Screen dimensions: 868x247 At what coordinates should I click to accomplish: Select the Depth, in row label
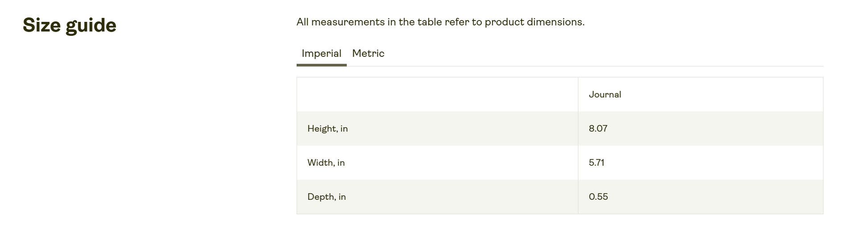[x=327, y=197]
